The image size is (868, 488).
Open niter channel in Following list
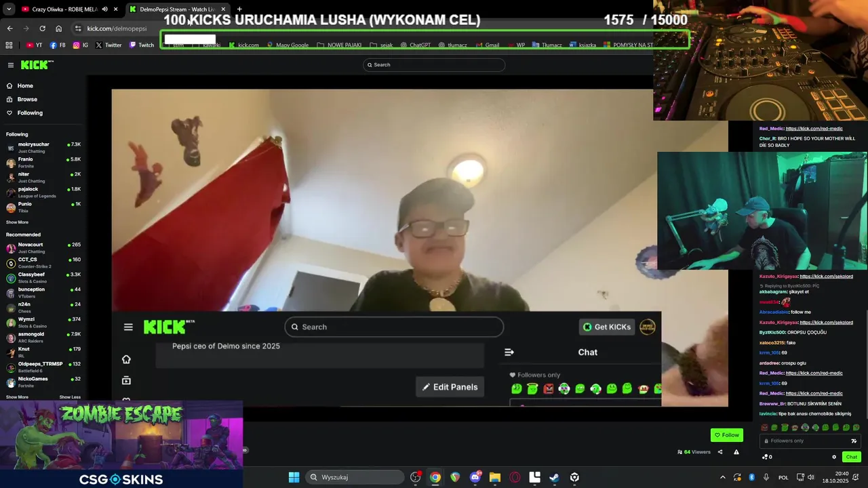coord(43,177)
